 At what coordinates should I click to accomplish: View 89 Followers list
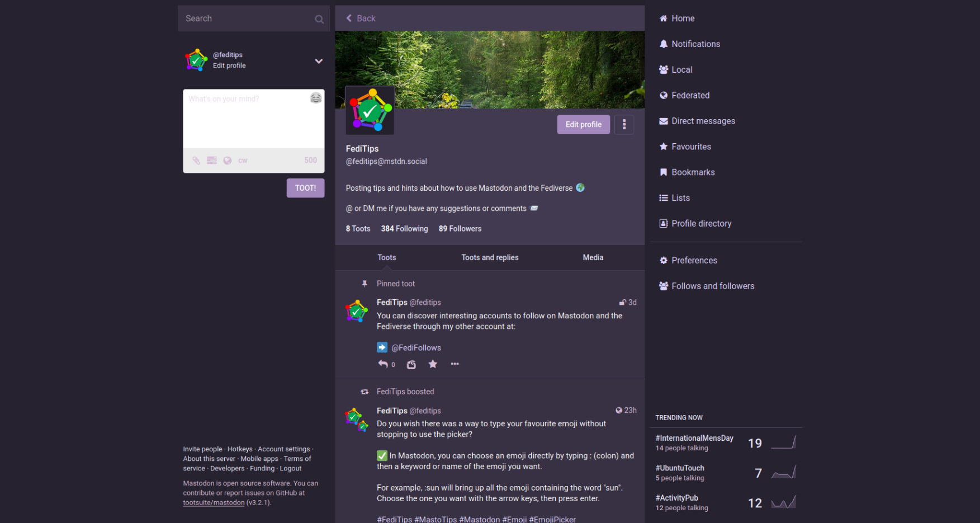tap(460, 229)
